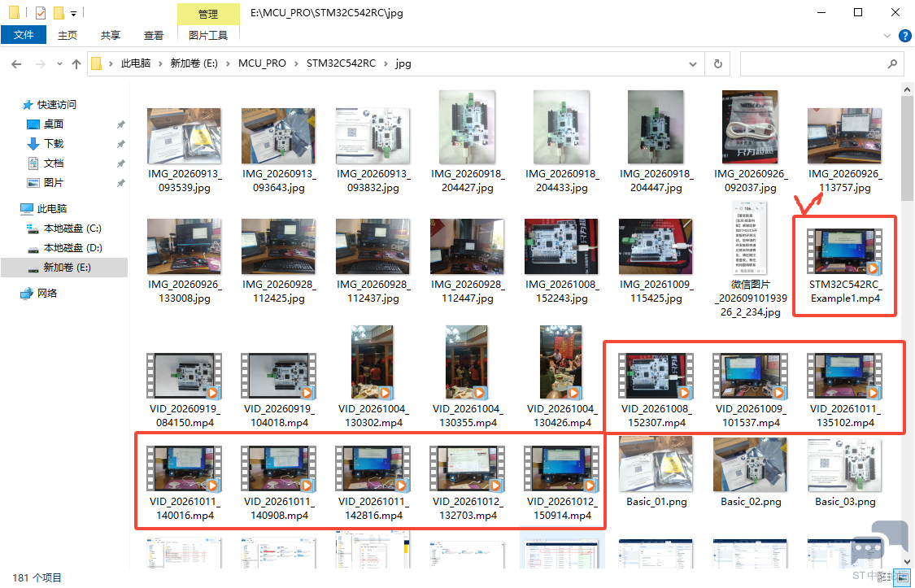Click the search magnifier icon

pos(891,64)
